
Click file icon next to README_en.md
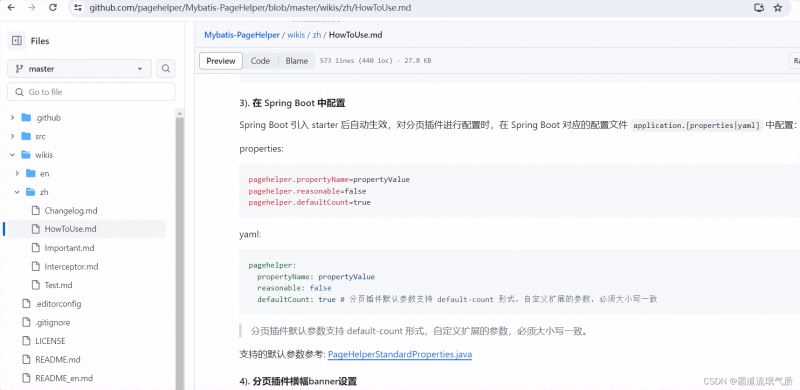[x=27, y=378]
